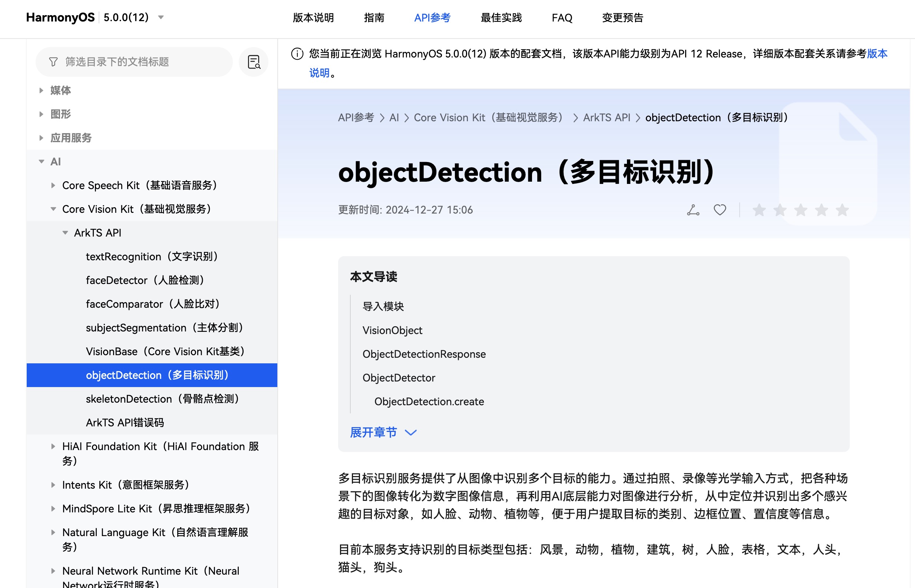Click the document search icon beside filter box
This screenshot has width=915, height=588.
point(254,62)
